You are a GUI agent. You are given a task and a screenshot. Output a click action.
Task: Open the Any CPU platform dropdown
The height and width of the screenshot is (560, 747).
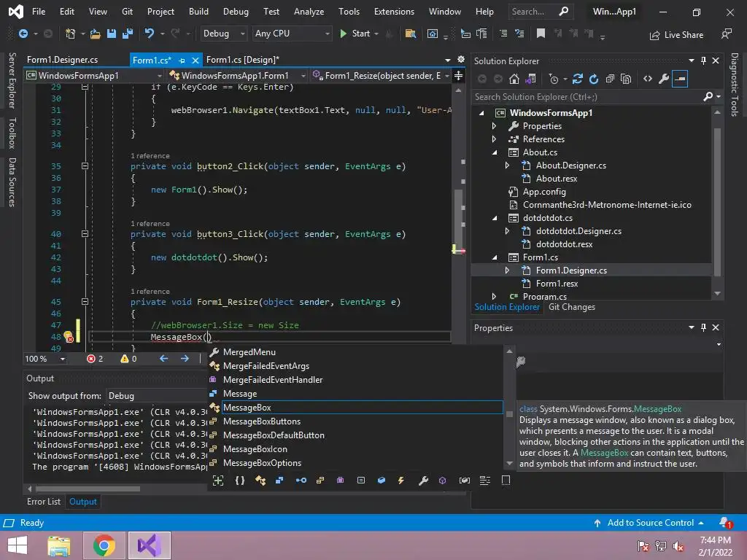(x=292, y=34)
